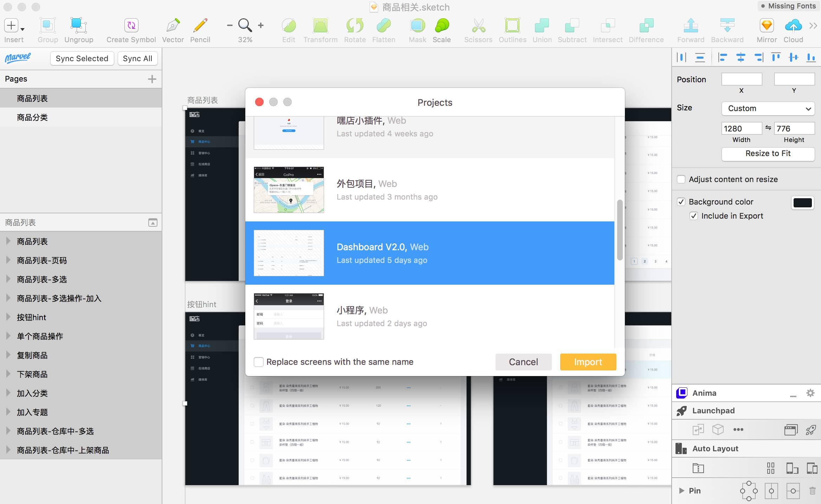
Task: Open the Background color swatch
Action: [x=802, y=202]
